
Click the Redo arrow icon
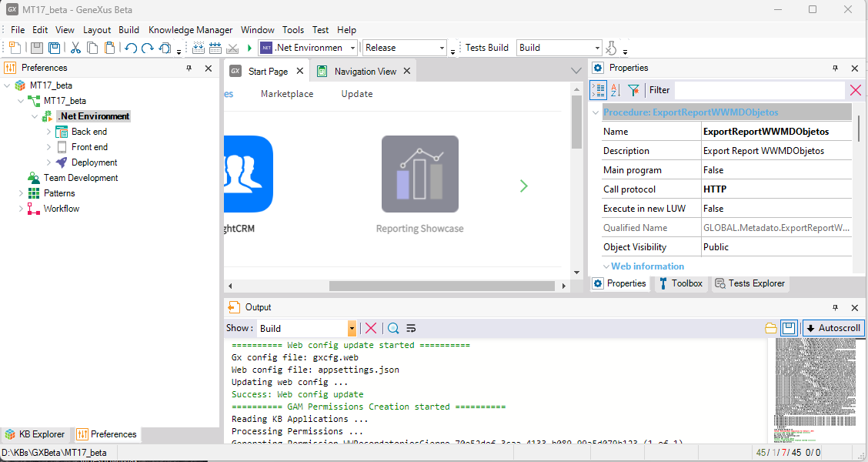pos(147,48)
